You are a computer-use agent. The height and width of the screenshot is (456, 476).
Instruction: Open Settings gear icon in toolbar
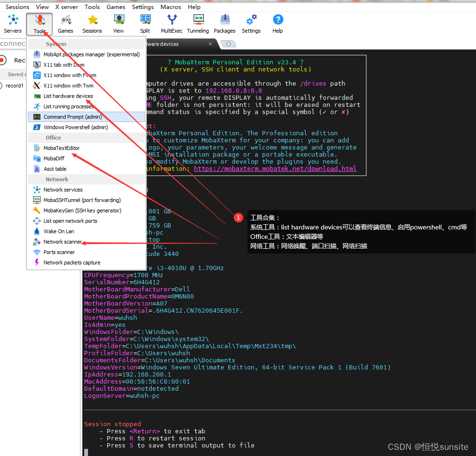[x=251, y=24]
